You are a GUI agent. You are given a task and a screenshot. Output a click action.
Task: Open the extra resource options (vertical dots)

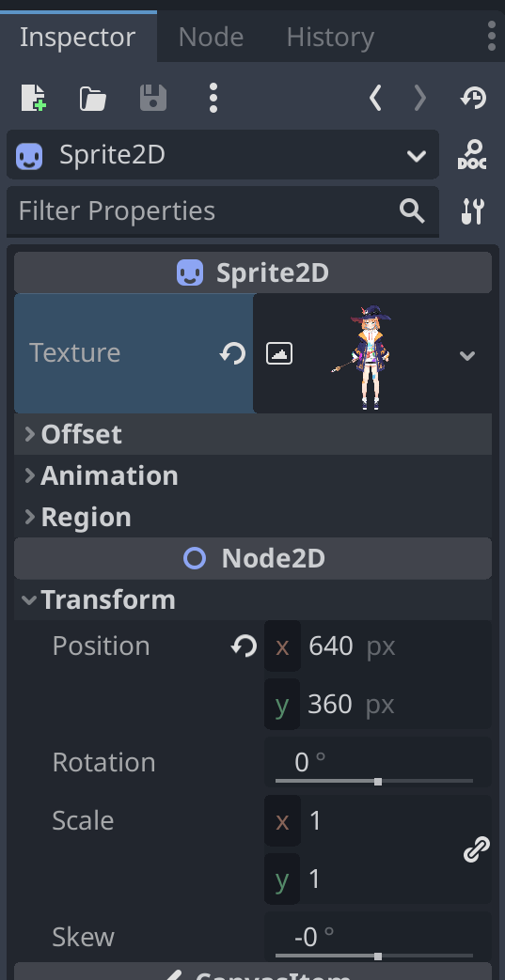click(x=213, y=98)
